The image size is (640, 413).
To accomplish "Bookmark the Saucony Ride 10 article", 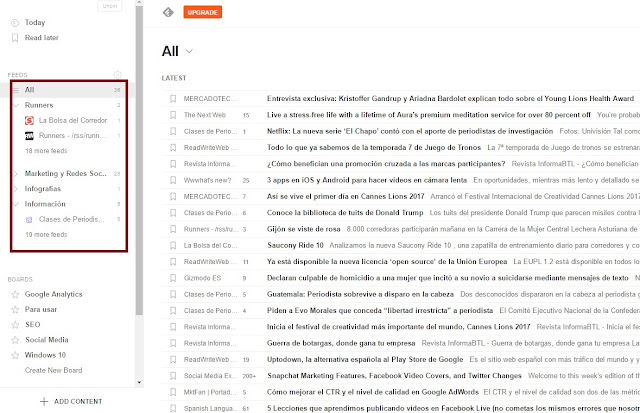I will coord(173,246).
